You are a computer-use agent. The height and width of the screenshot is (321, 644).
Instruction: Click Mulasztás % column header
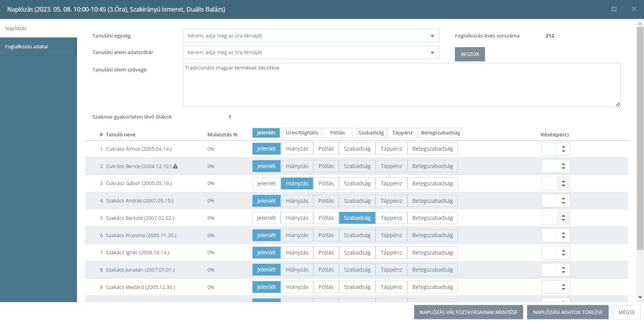pos(222,134)
